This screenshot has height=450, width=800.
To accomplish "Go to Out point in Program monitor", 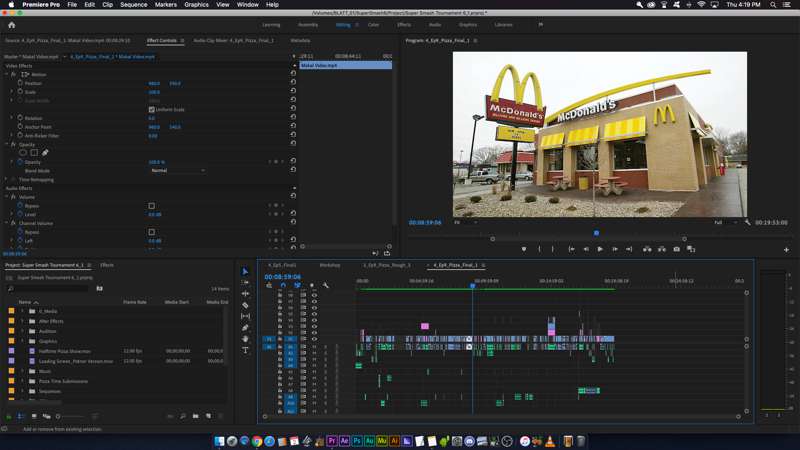I will tap(629, 249).
